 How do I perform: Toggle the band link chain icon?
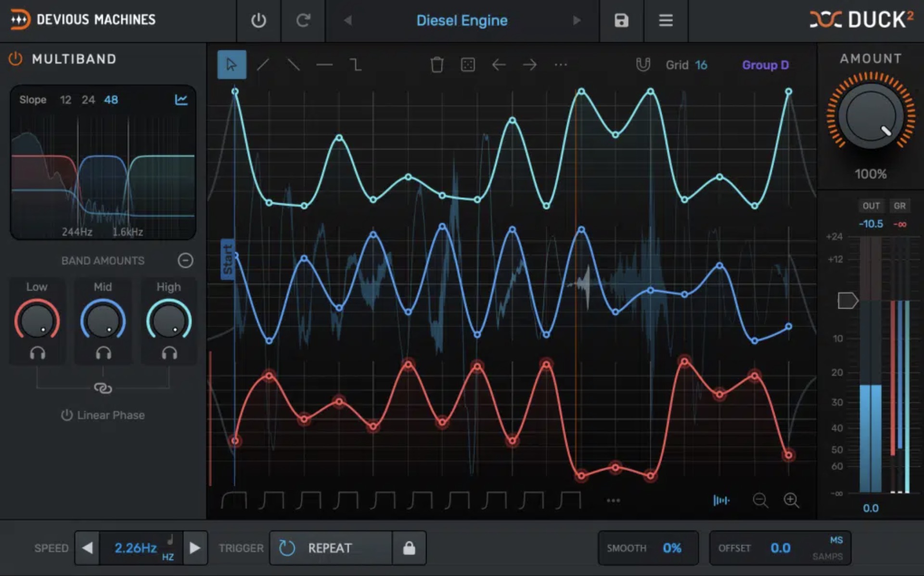(x=103, y=388)
